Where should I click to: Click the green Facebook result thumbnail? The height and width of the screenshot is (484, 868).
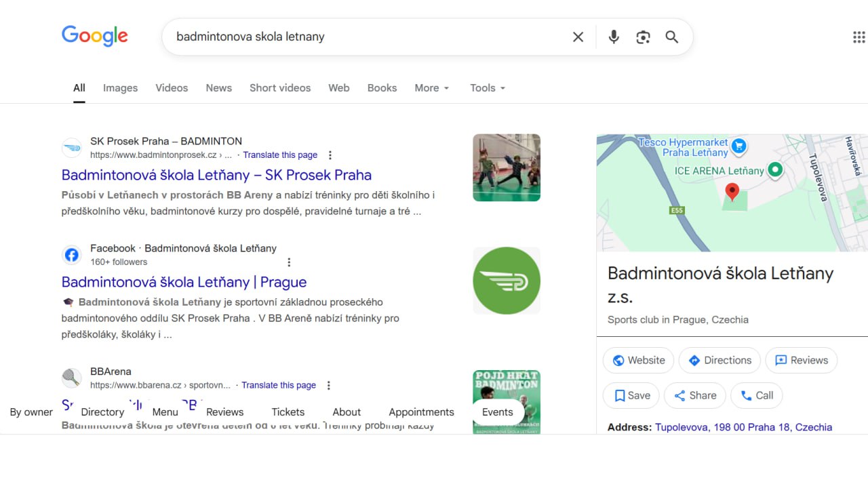tap(506, 281)
